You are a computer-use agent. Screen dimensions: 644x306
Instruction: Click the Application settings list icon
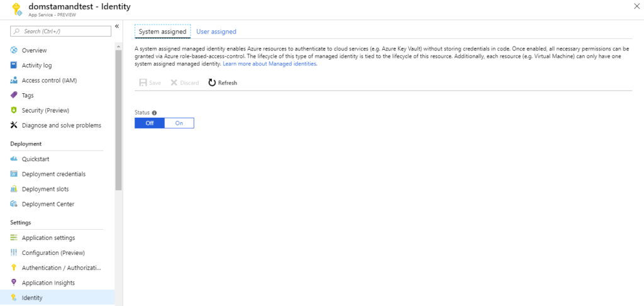(14, 238)
